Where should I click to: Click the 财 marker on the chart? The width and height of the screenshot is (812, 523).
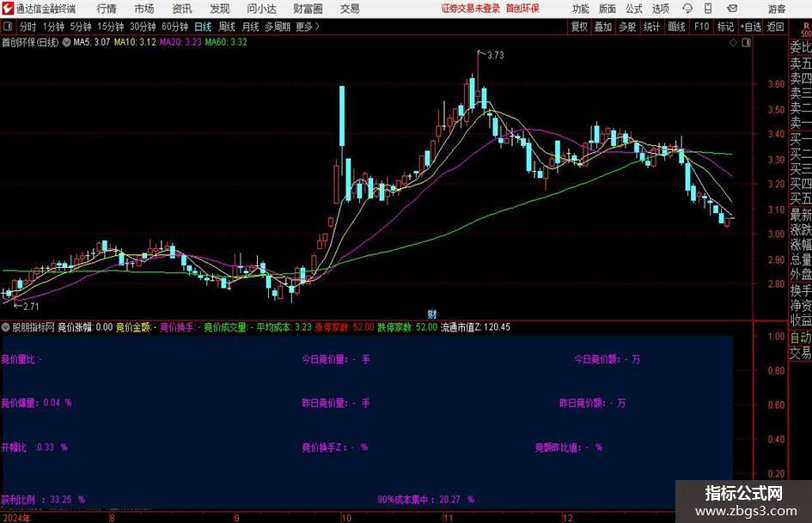click(x=432, y=313)
